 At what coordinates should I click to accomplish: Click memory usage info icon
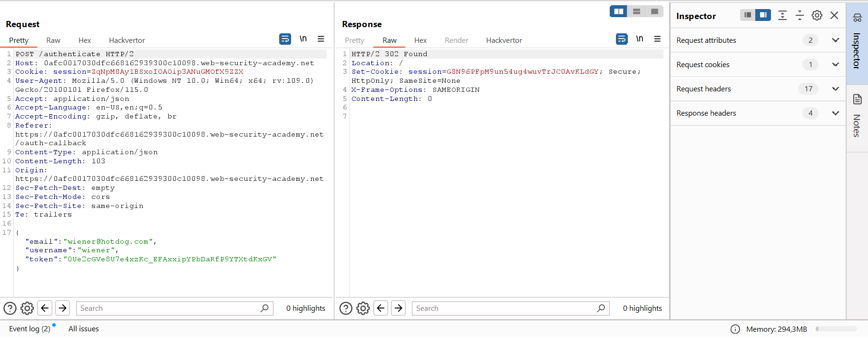[x=735, y=329]
